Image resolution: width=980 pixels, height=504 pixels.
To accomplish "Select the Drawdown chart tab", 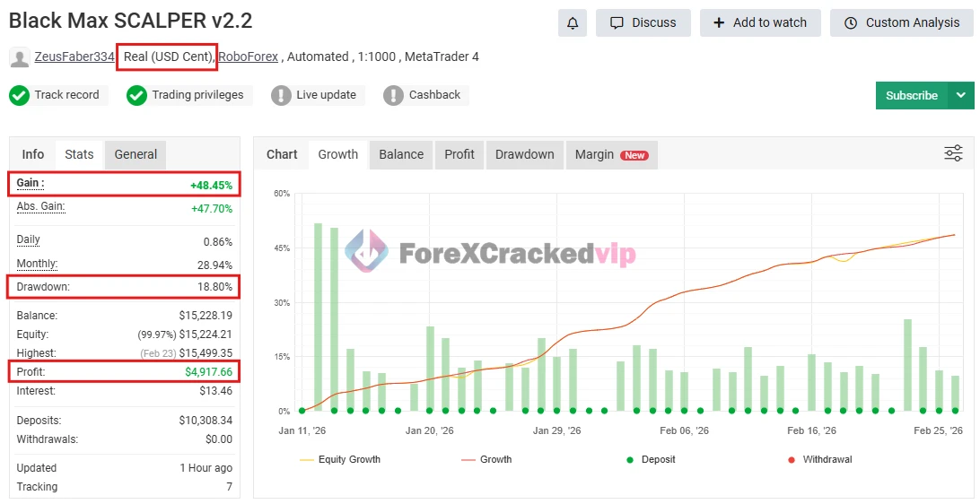I will click(x=524, y=154).
